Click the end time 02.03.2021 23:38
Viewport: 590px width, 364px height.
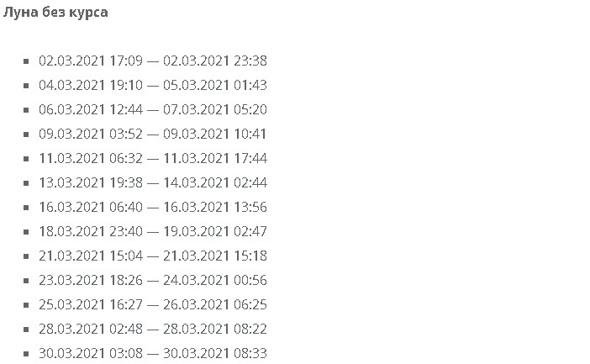pos(215,61)
